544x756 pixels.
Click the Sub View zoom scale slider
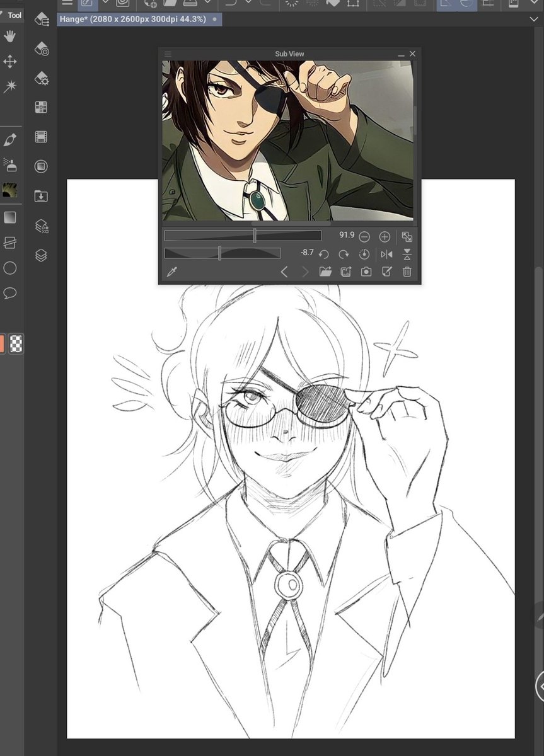pos(243,236)
